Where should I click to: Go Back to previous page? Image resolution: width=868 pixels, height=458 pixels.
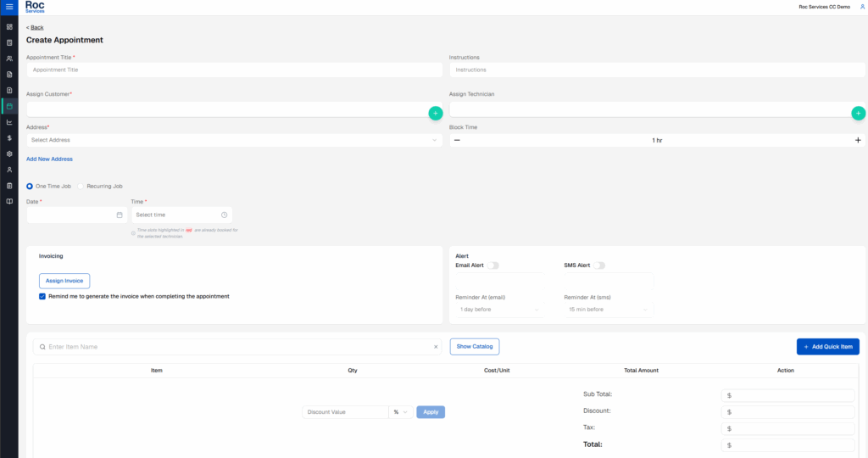pyautogui.click(x=36, y=27)
